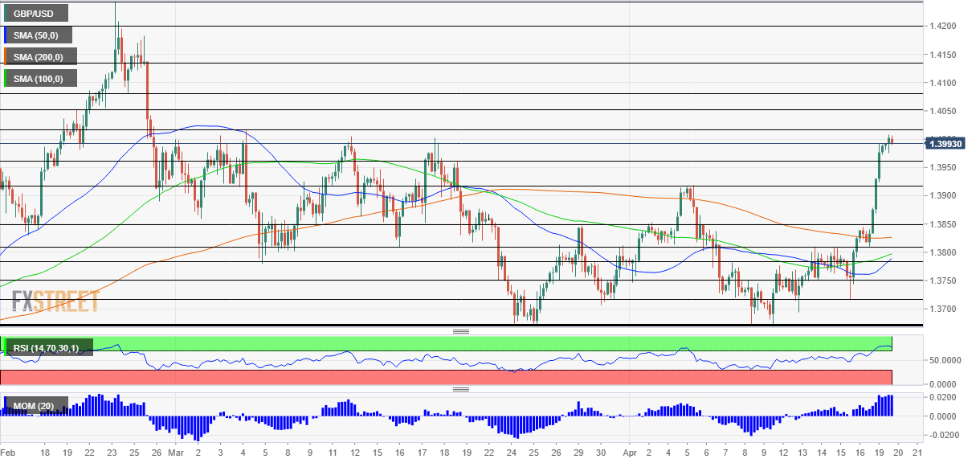Image resolution: width=980 pixels, height=463 pixels.
Task: Click the current price tag 1.39930
Action: point(945,144)
